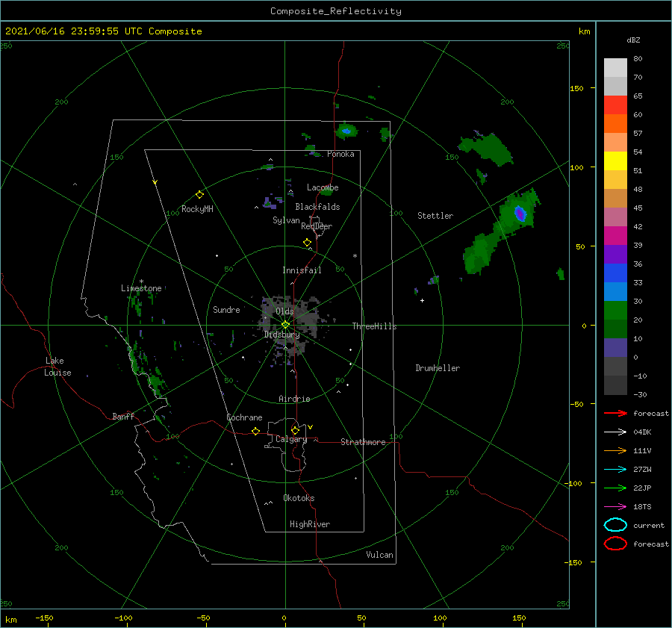Click the 2021/06/16 23:59:55 UTC timestamp

74,31
